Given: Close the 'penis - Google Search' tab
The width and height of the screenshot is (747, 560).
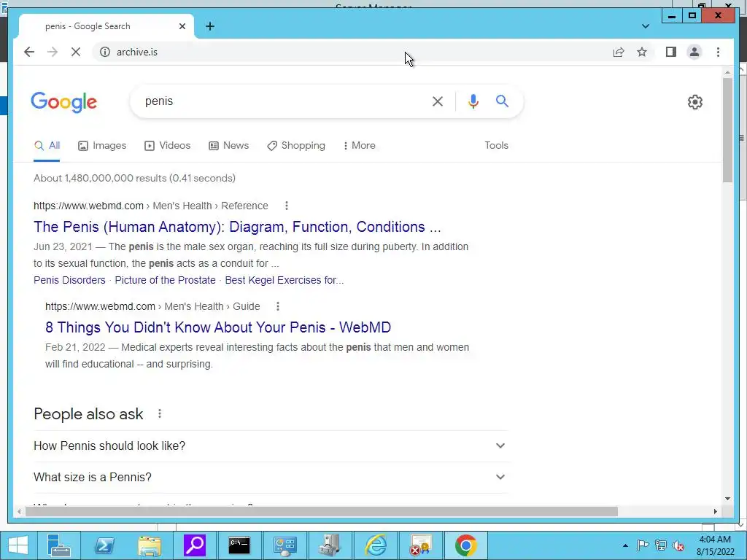Looking at the screenshot, I should (x=182, y=26).
